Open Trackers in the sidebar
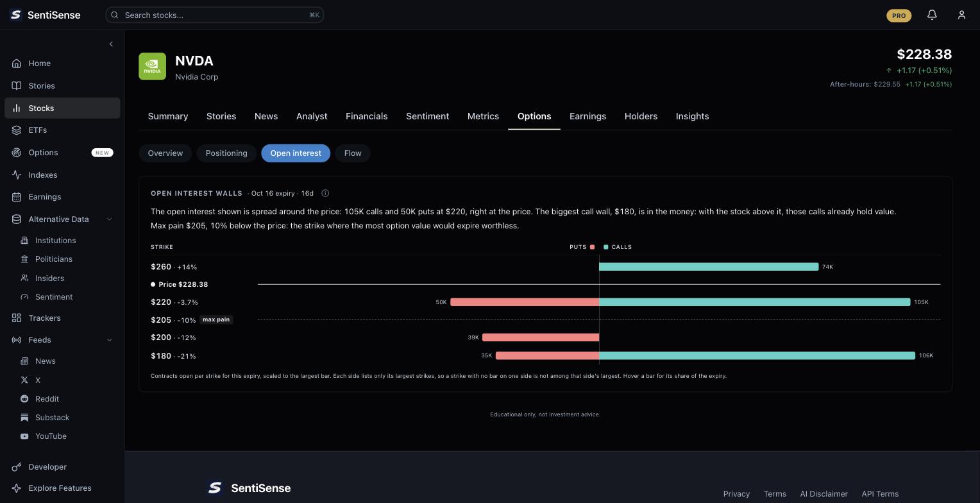Viewport: 980px width, 503px height. coord(62,318)
